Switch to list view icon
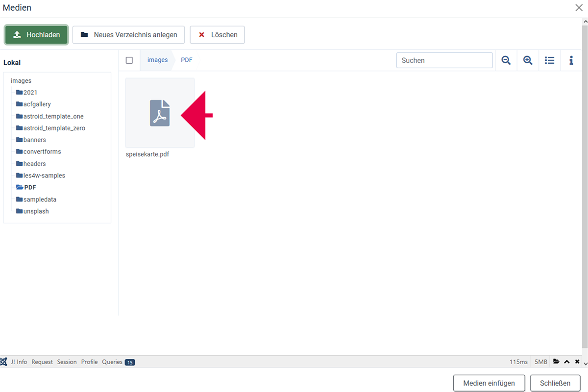This screenshot has width=588, height=392. (550, 60)
